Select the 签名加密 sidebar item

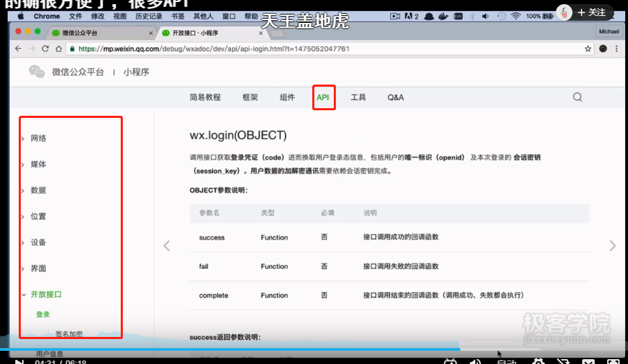click(x=69, y=334)
